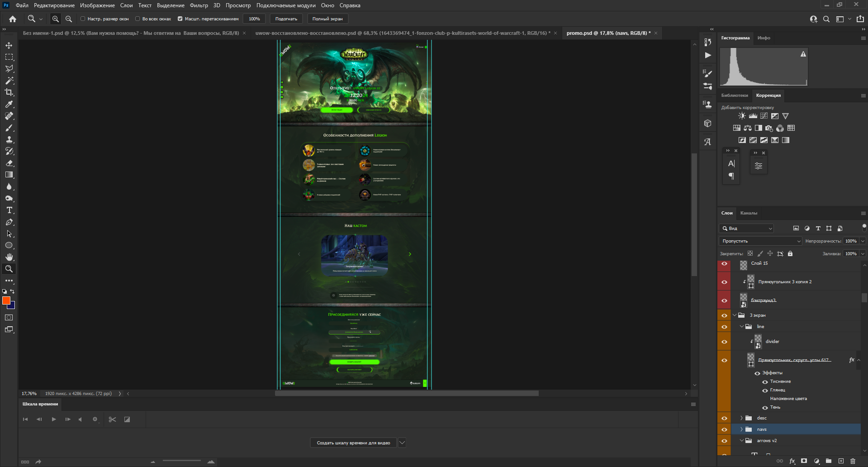
Task: Open the 'Непрозрачность' opacity dropdown arrow
Action: tap(863, 241)
